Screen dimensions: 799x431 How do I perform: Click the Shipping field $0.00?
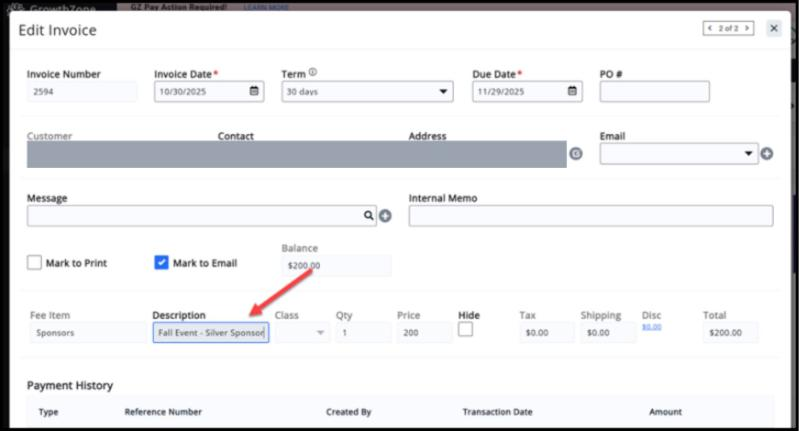[608, 333]
